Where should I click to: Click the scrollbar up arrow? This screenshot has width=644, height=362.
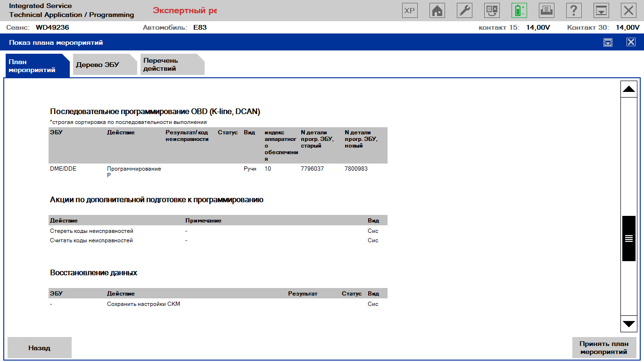(x=629, y=89)
